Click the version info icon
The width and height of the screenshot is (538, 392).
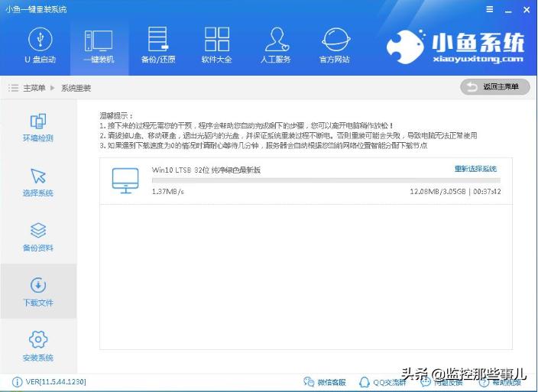(17, 382)
